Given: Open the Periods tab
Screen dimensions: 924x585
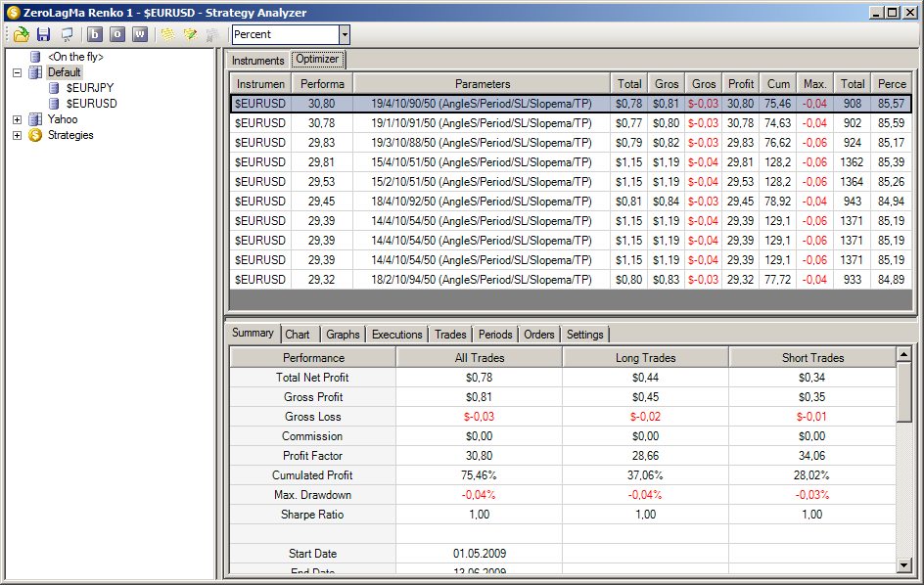Looking at the screenshot, I should point(495,335).
